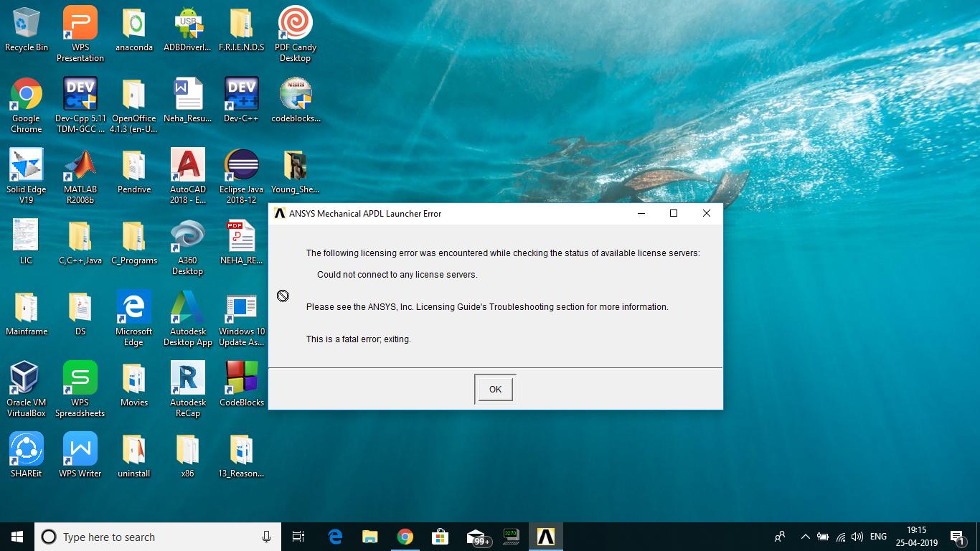Open the taskbar clock showing 19:15

916,537
